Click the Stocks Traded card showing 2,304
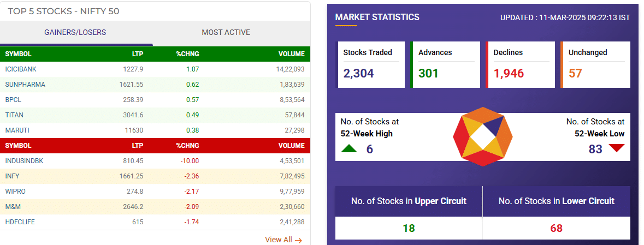Screen dimensions: 644x245 click(x=370, y=64)
